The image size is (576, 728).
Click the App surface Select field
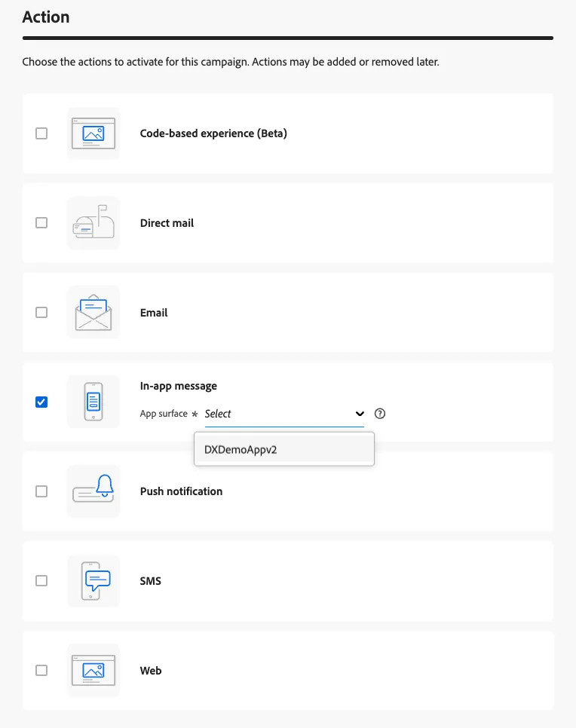pos(284,414)
